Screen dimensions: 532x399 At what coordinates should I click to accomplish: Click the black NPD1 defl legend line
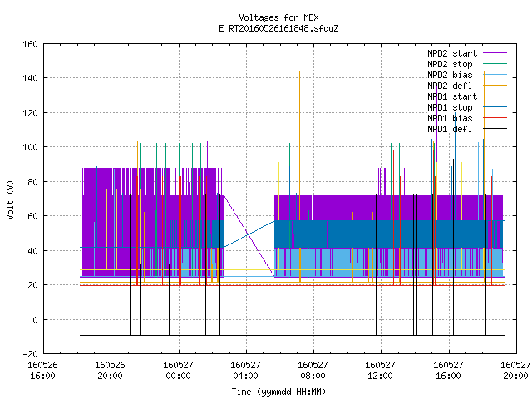[x=495, y=129]
